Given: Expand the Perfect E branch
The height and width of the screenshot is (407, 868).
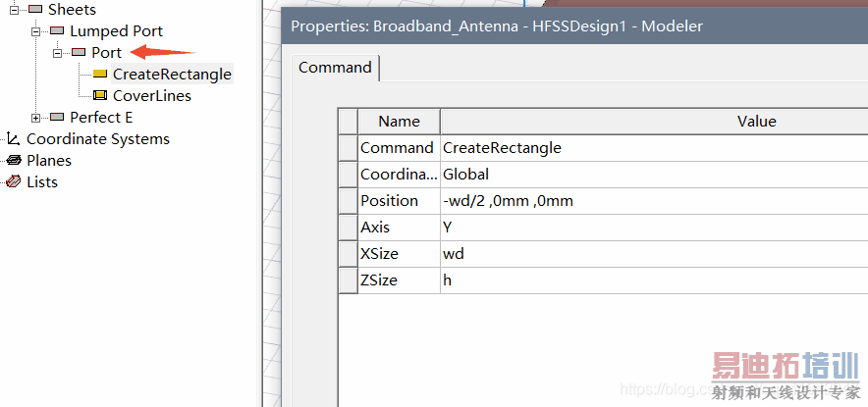Looking at the screenshot, I should click(x=36, y=118).
